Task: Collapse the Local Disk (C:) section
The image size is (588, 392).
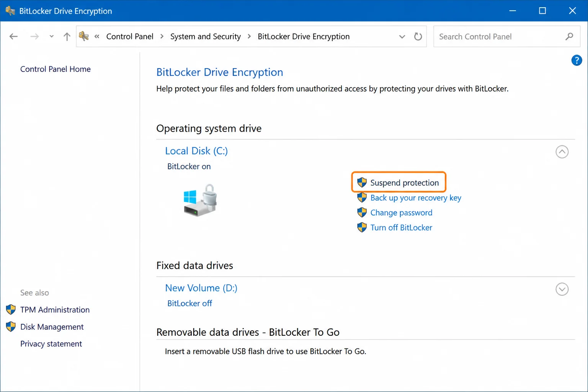Action: click(x=562, y=152)
